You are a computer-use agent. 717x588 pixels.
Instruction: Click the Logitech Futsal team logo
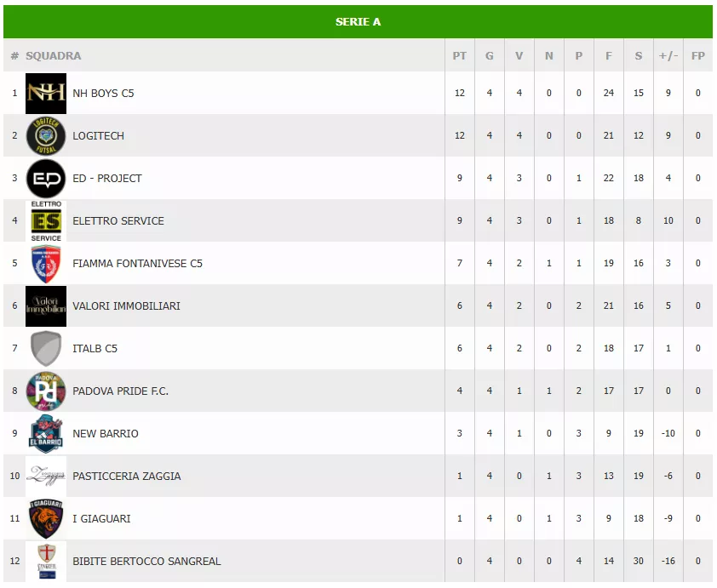(x=46, y=135)
